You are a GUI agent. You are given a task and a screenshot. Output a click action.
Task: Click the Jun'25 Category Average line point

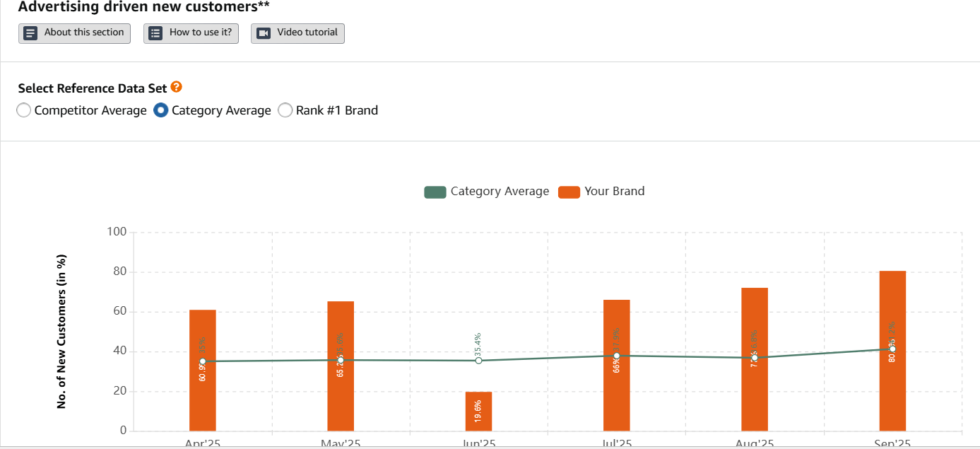tap(478, 361)
